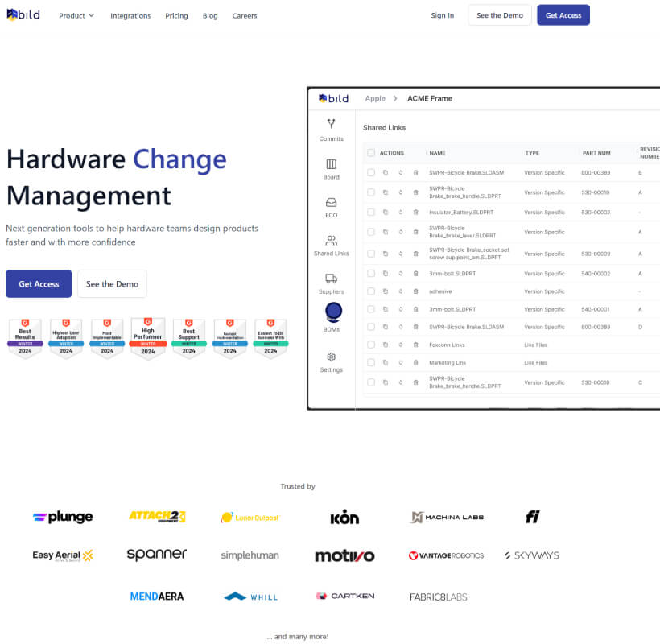Click the ACME Frame breadcrumb
The width and height of the screenshot is (660, 644).
pyautogui.click(x=430, y=98)
